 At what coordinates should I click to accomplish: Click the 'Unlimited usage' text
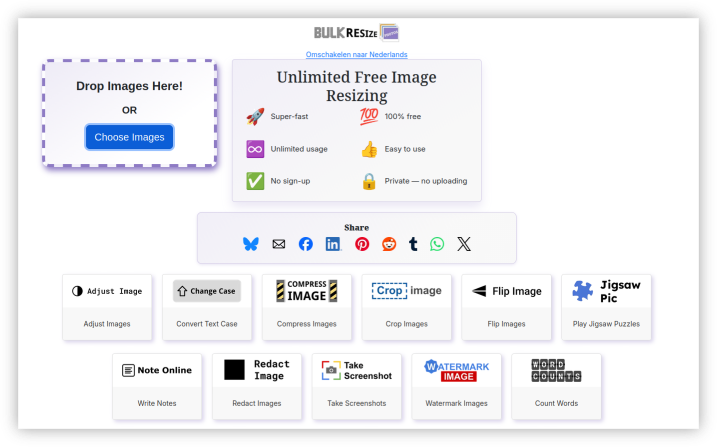tap(299, 149)
